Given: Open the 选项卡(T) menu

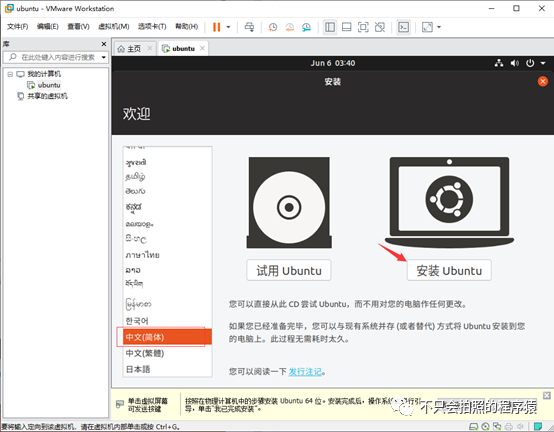Looking at the screenshot, I should 152,26.
